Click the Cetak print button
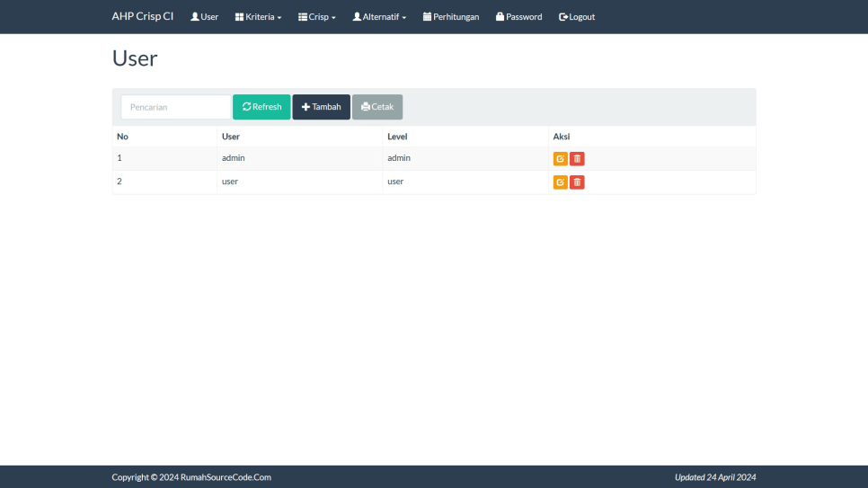The image size is (868, 488). [x=377, y=107]
